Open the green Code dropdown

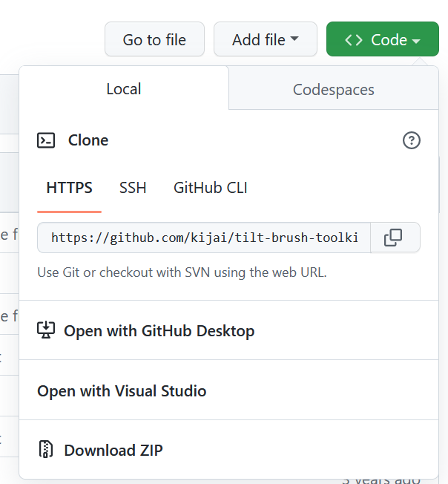click(382, 39)
